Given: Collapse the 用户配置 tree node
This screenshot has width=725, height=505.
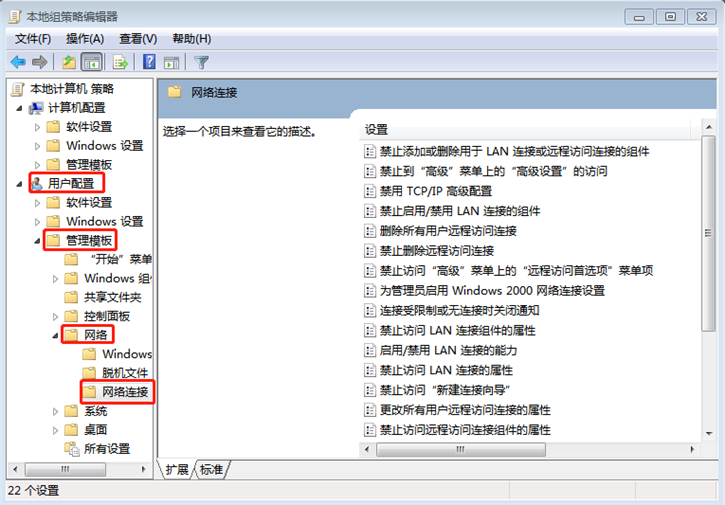Looking at the screenshot, I should point(20,184).
